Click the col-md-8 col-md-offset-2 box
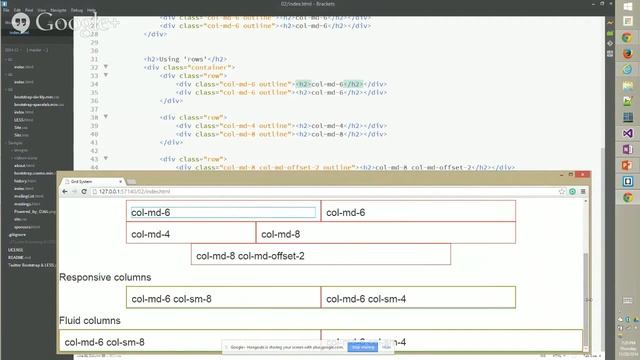Screen dimensions: 640x360 [x=321, y=254]
